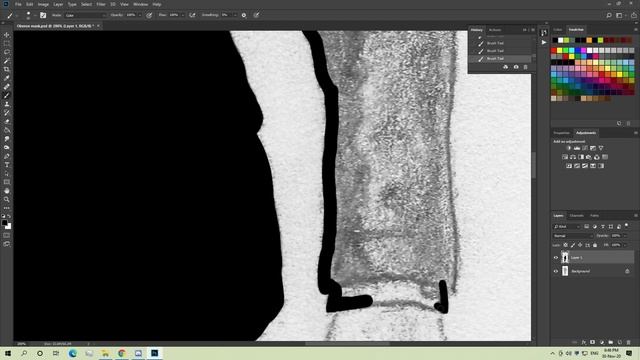
Task: Switch to the Paths tab
Action: [594, 216]
